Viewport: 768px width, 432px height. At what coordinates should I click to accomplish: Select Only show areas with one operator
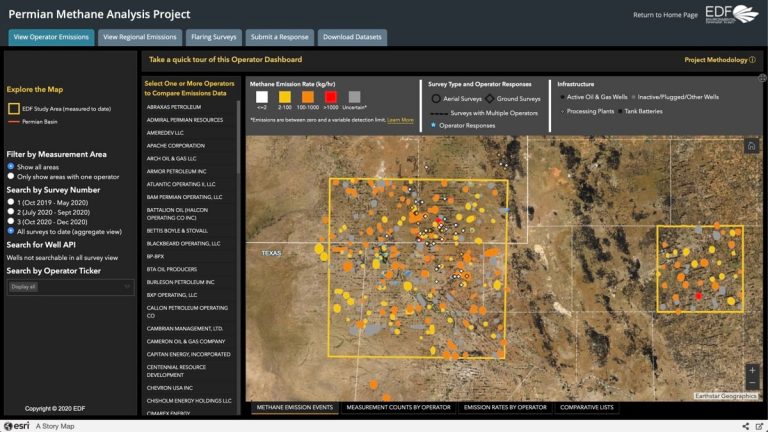tap(11, 176)
